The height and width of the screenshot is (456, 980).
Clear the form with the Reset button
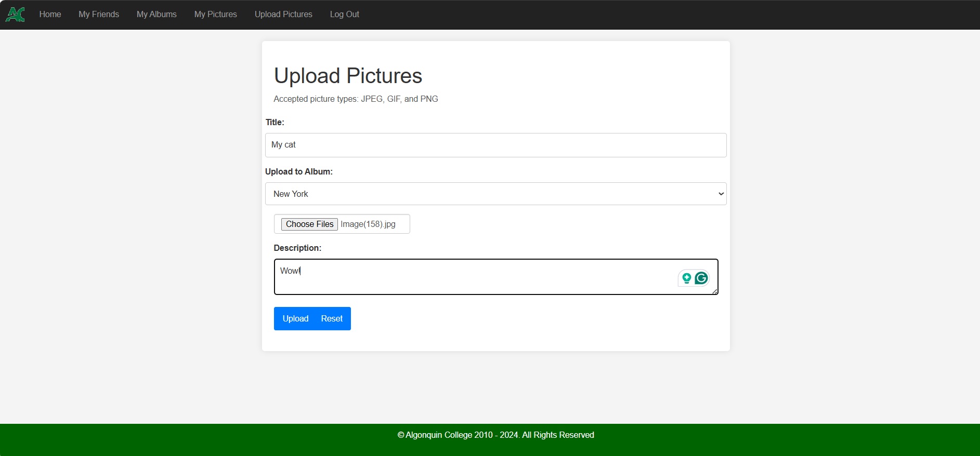(332, 318)
